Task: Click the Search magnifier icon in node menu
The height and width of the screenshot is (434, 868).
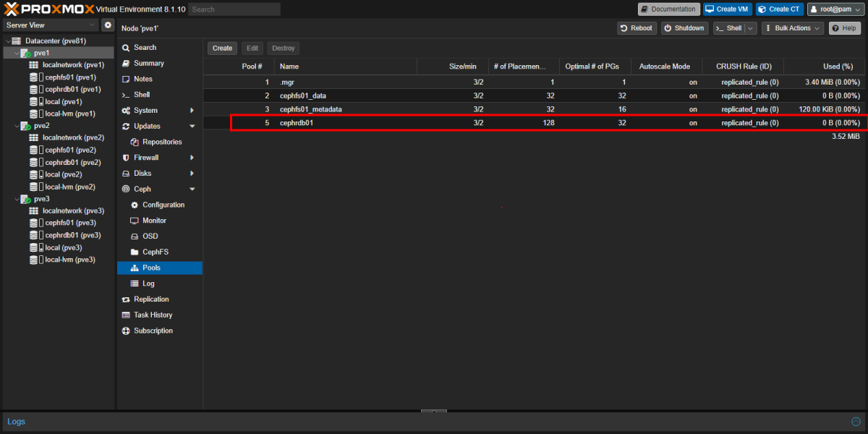Action: pyautogui.click(x=126, y=48)
